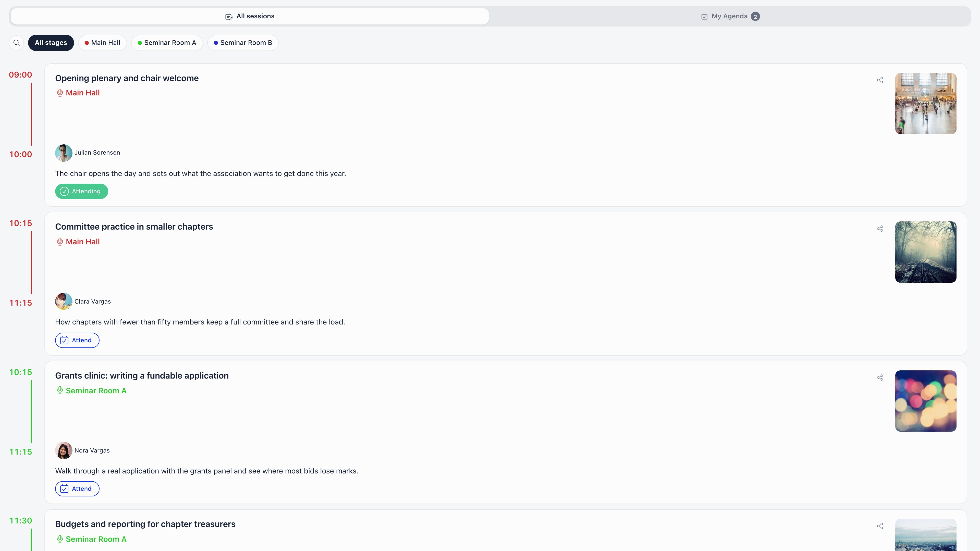Click Seminar Room A label under Grants clinic
The height and width of the screenshot is (551, 980).
pyautogui.click(x=96, y=391)
